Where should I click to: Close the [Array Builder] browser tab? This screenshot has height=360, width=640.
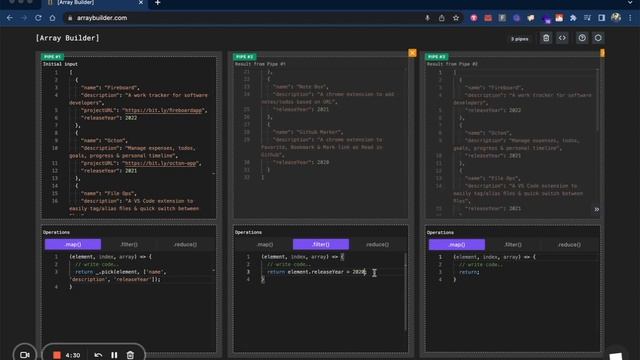pos(141,2)
